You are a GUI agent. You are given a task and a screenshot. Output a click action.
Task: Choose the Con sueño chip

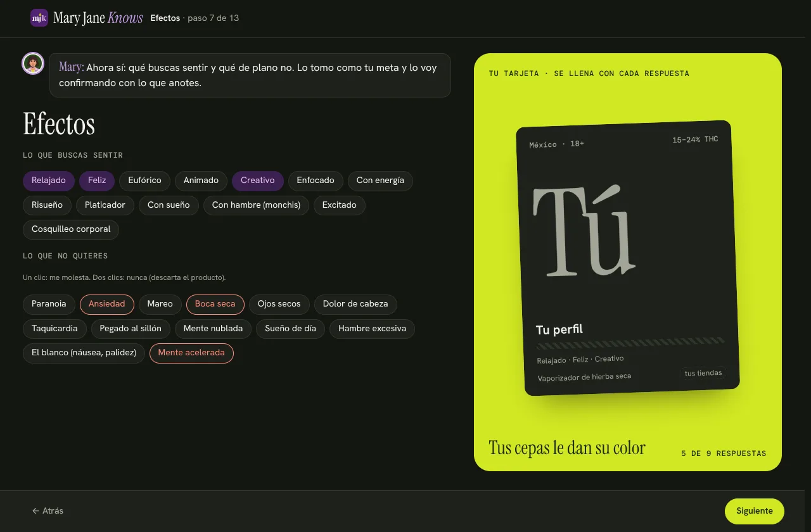pos(169,205)
